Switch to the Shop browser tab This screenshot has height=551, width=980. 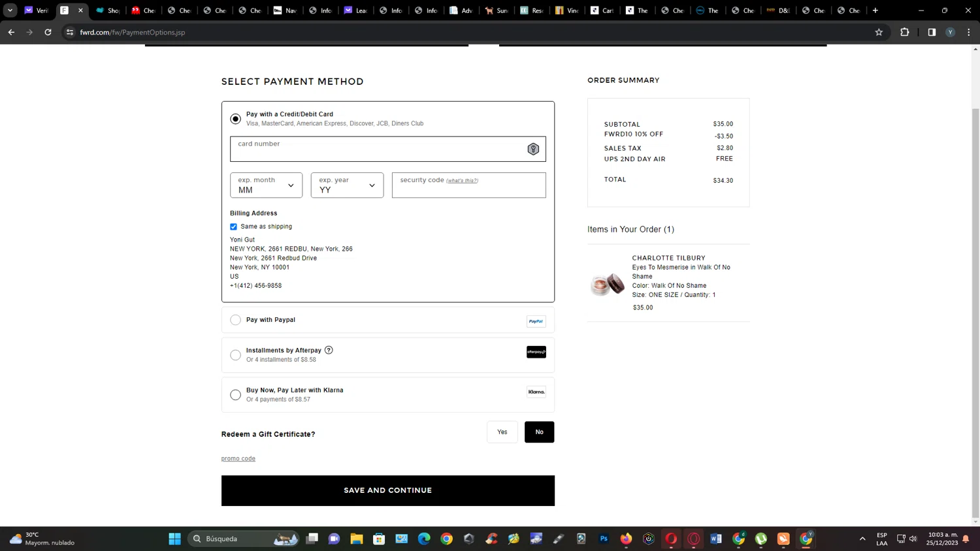[108, 10]
